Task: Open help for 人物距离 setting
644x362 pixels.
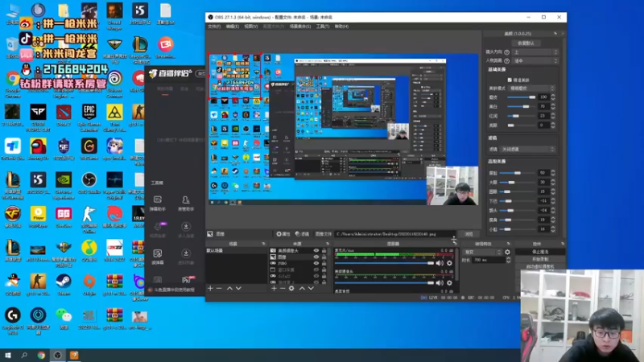Action: click(x=507, y=61)
